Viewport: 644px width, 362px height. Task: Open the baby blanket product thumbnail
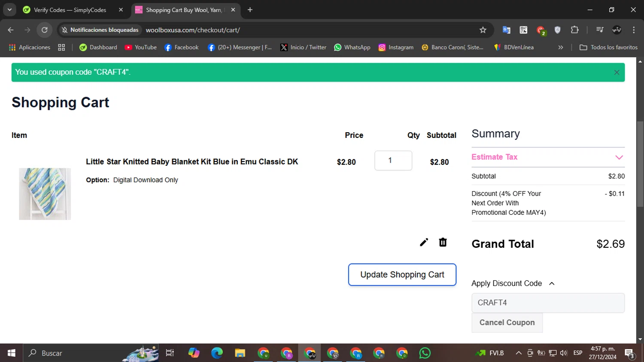point(45,194)
